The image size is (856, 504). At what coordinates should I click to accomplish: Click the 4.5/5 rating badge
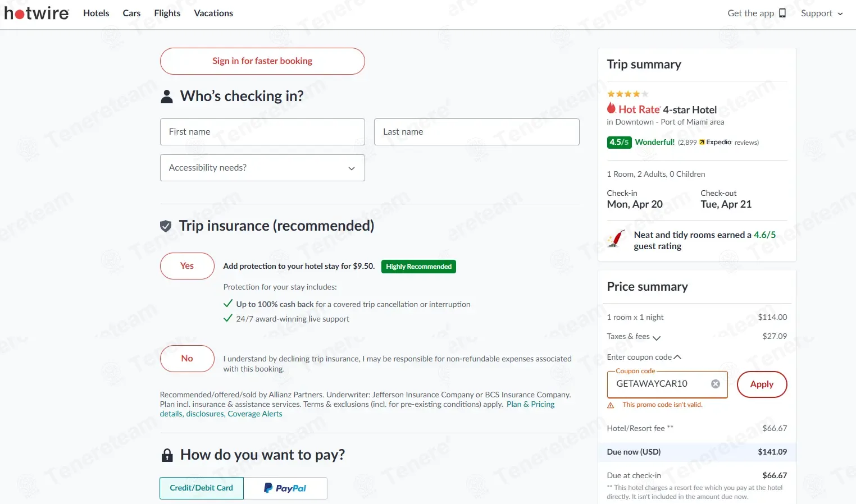pos(619,142)
